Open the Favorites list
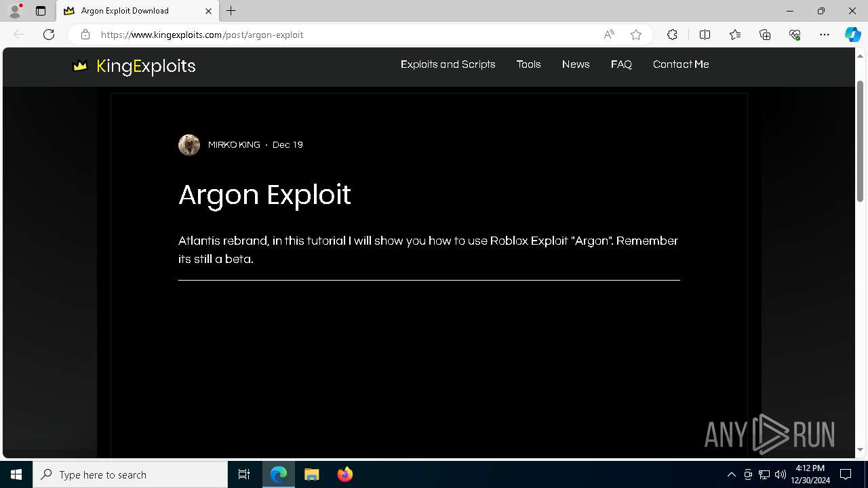The image size is (868, 488). tap(735, 35)
